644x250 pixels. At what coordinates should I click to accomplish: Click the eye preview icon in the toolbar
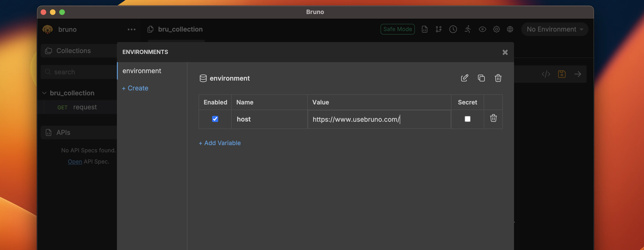click(482, 29)
